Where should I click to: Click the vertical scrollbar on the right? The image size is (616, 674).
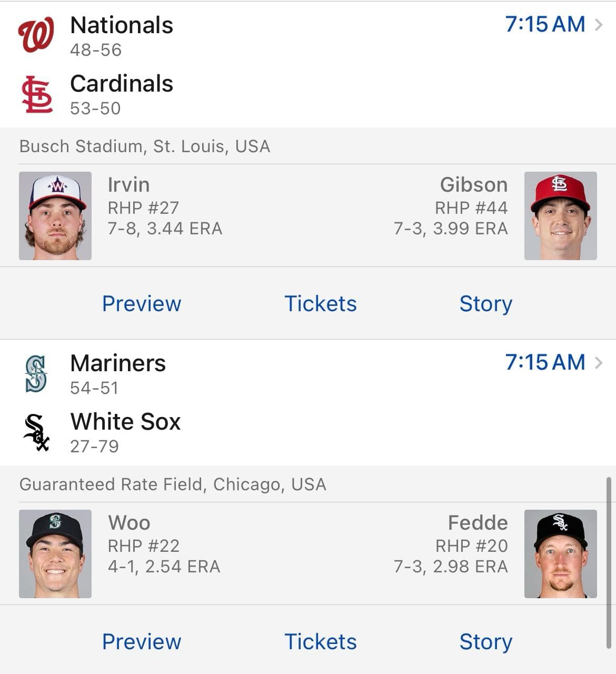pos(609,563)
